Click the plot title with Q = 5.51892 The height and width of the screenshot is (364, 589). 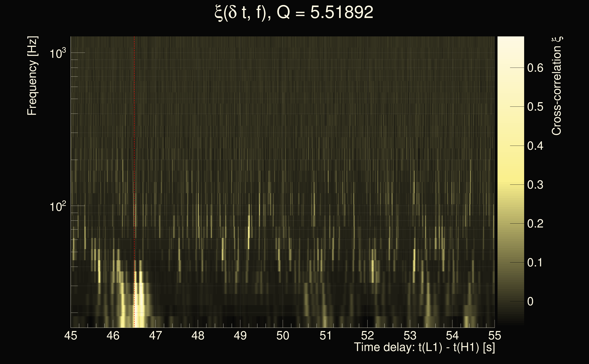click(x=294, y=13)
